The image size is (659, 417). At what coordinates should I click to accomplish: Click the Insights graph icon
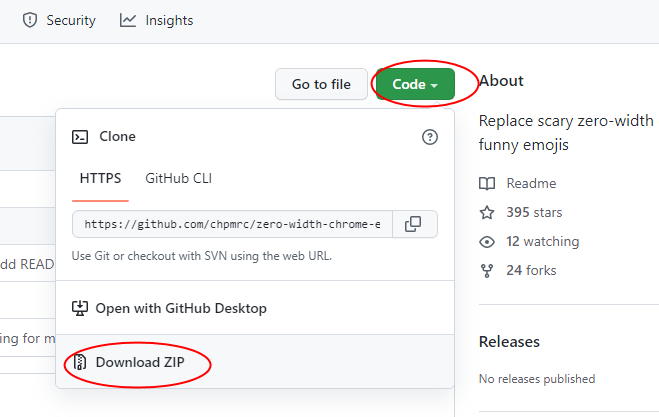(128, 20)
